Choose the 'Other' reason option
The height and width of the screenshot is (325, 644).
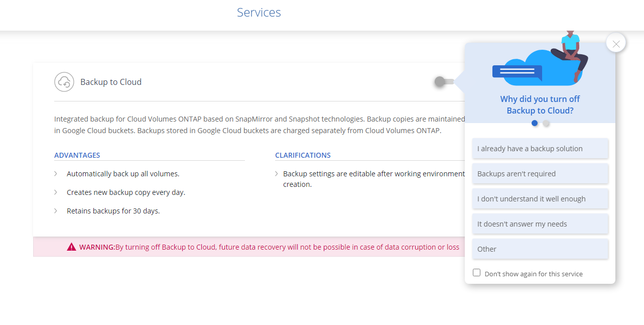coord(540,249)
